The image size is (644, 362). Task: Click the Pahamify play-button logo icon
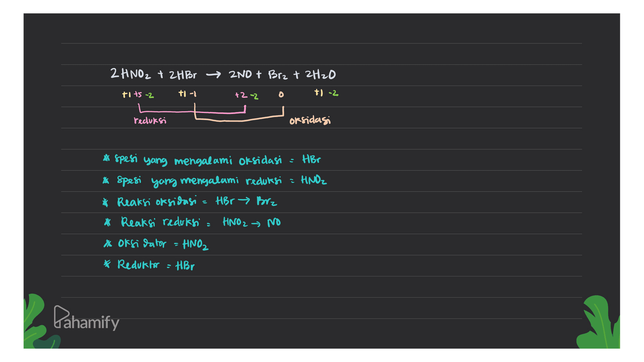coord(61,316)
